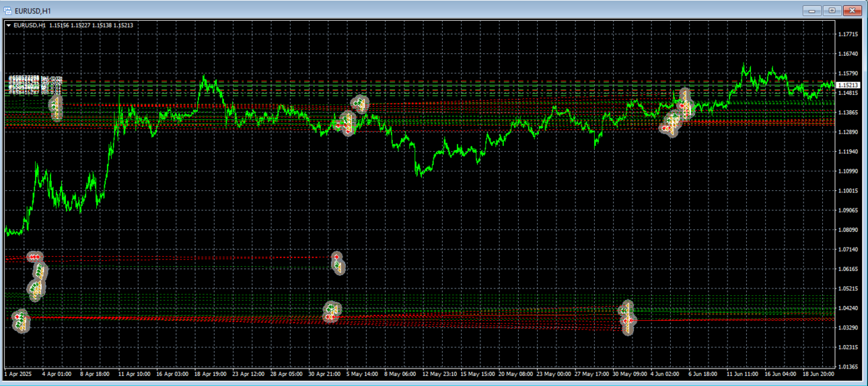The image size is (868, 386).
Task: Click the 1.10015 price scale label
Action: (849, 191)
